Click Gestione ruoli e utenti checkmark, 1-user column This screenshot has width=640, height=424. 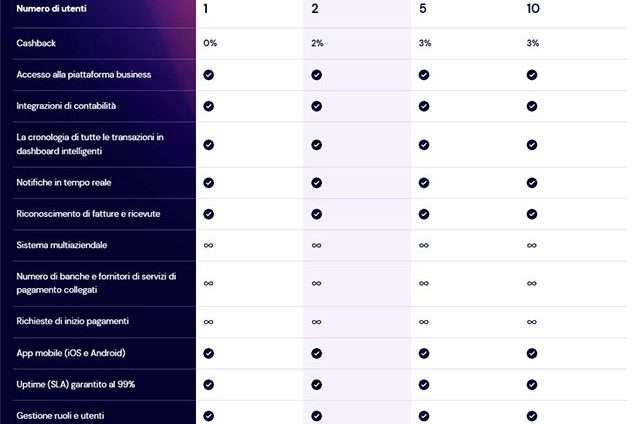(x=209, y=415)
